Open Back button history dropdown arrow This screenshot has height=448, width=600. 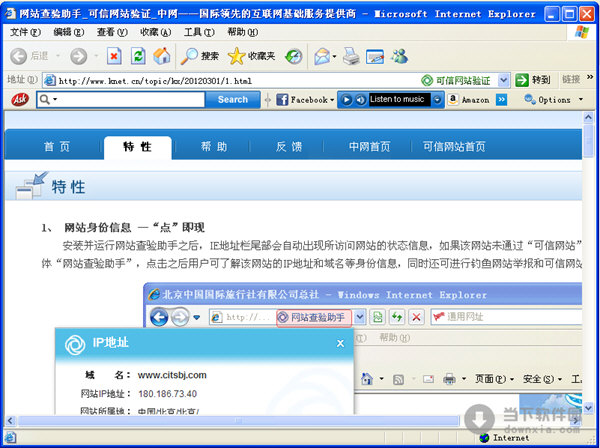click(x=58, y=56)
